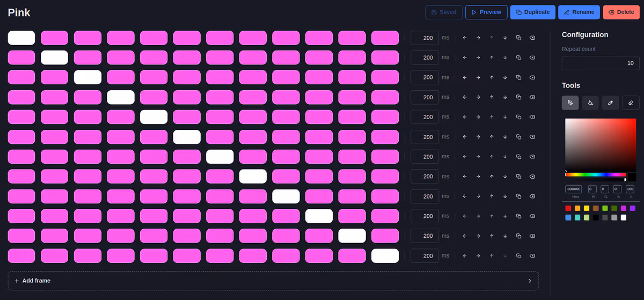Shift the third frame's pixels left
Image resolution: width=644 pixels, height=300 pixels.
pyautogui.click(x=465, y=77)
